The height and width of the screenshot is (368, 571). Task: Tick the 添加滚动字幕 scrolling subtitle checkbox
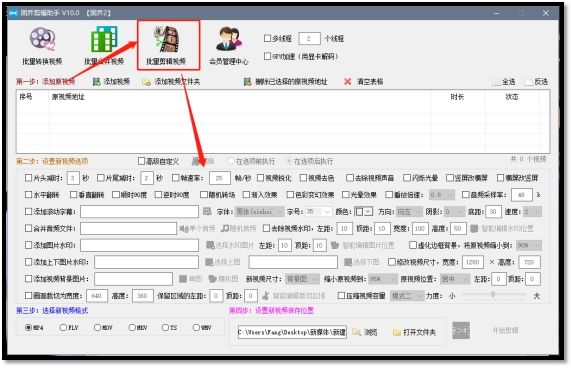pyautogui.click(x=28, y=211)
